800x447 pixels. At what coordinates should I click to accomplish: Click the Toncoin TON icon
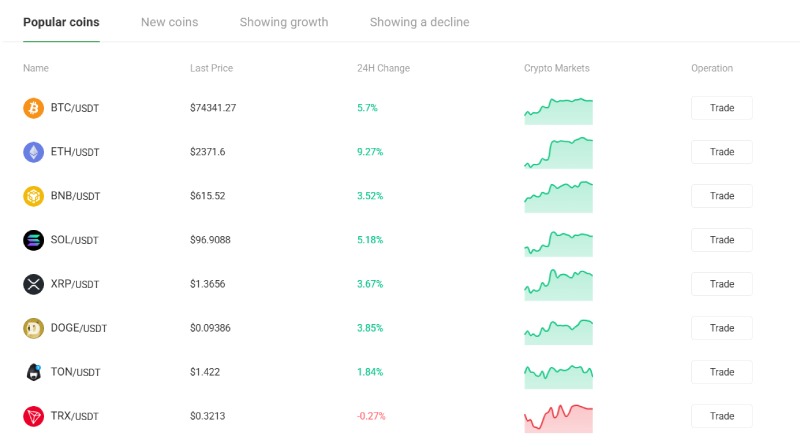(x=34, y=372)
